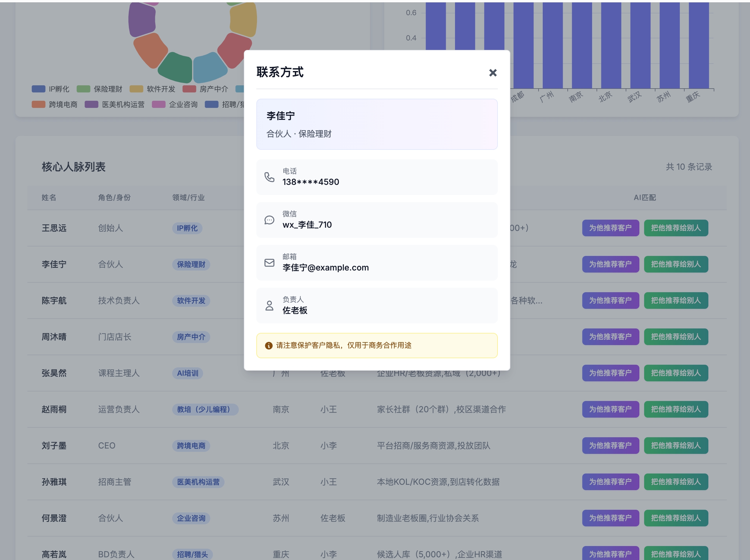Viewport: 750px width, 560px height.
Task: Click the IP孵化 legend color swatch
Action: click(x=38, y=89)
